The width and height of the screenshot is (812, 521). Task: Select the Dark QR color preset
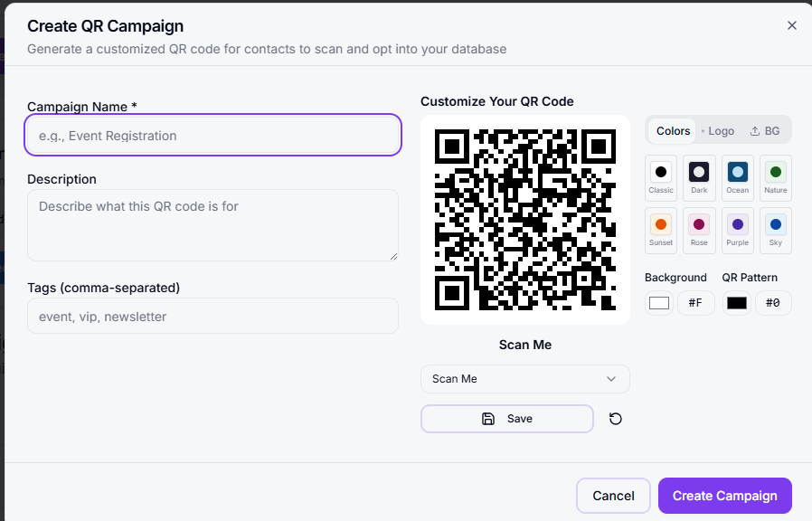click(699, 178)
